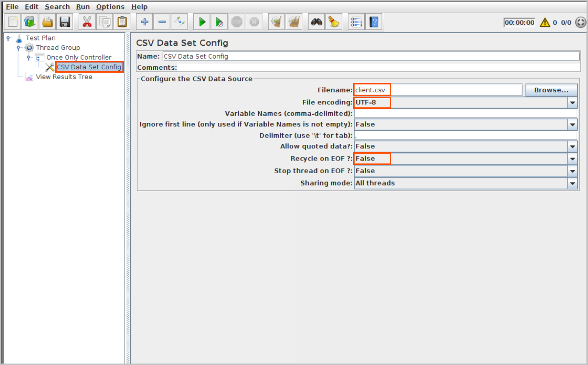
Task: Click the Name input field
Action: 371,56
